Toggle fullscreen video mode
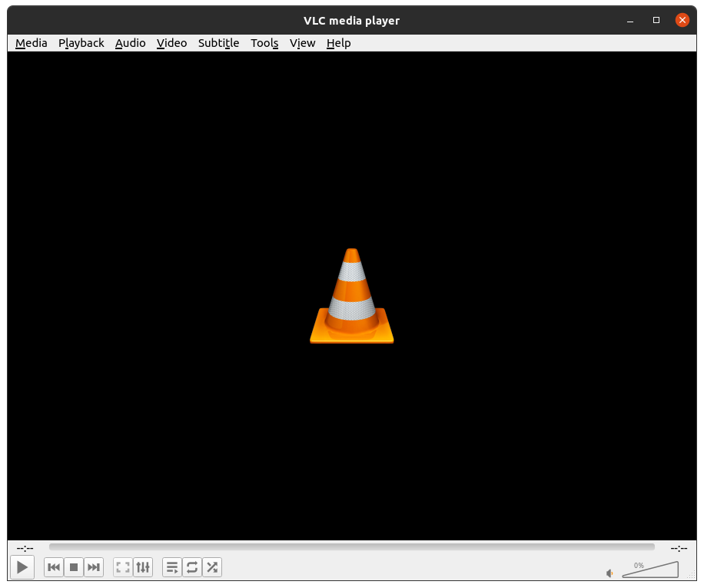Image resolution: width=704 pixels, height=588 pixels. click(x=123, y=567)
